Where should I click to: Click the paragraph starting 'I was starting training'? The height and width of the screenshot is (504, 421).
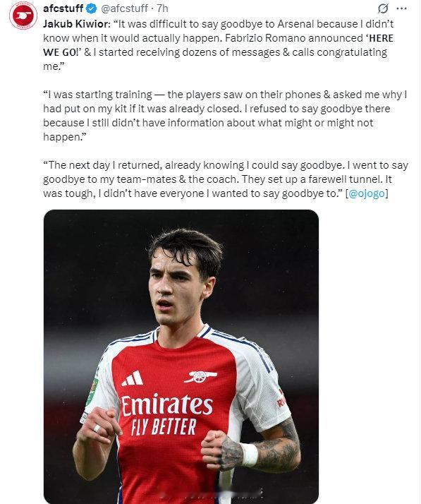pos(225,116)
